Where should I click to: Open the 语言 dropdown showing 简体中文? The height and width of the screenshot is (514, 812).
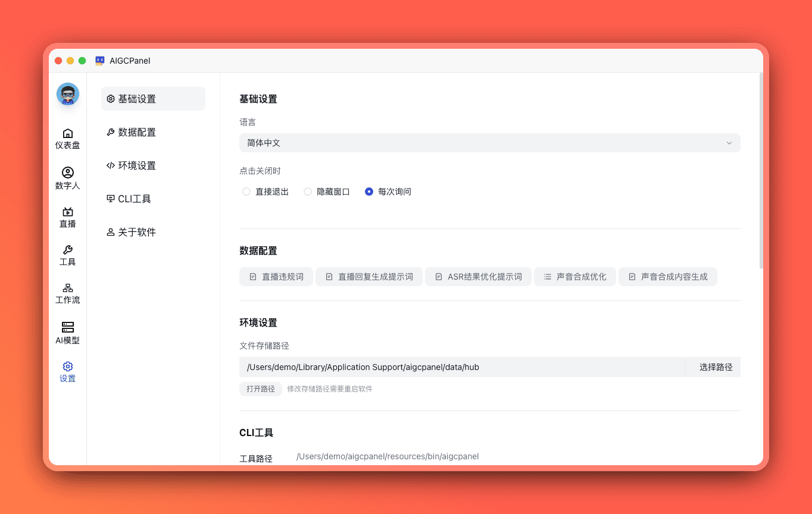(490, 143)
